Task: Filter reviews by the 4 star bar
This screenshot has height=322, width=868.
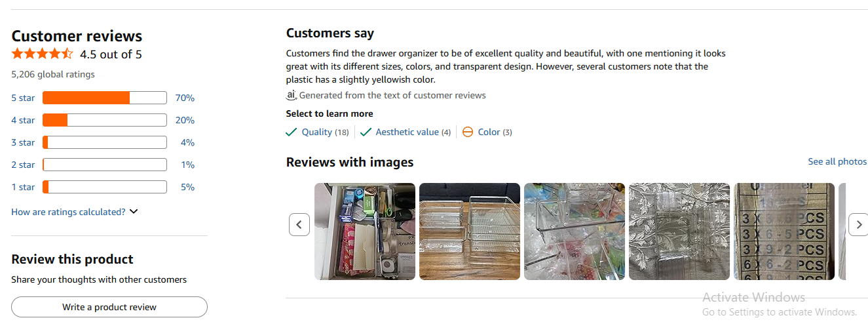Action: pyautogui.click(x=105, y=120)
